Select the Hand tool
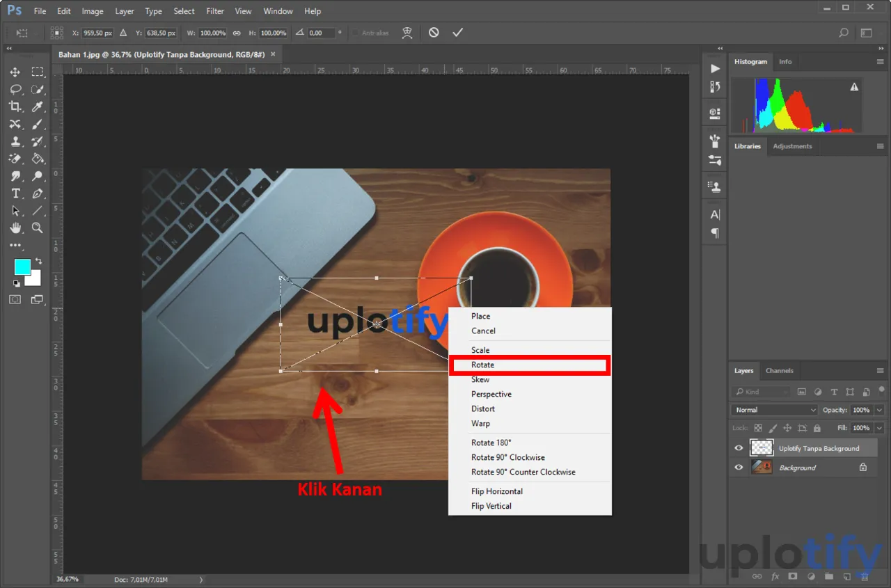The width and height of the screenshot is (891, 588). [x=15, y=228]
